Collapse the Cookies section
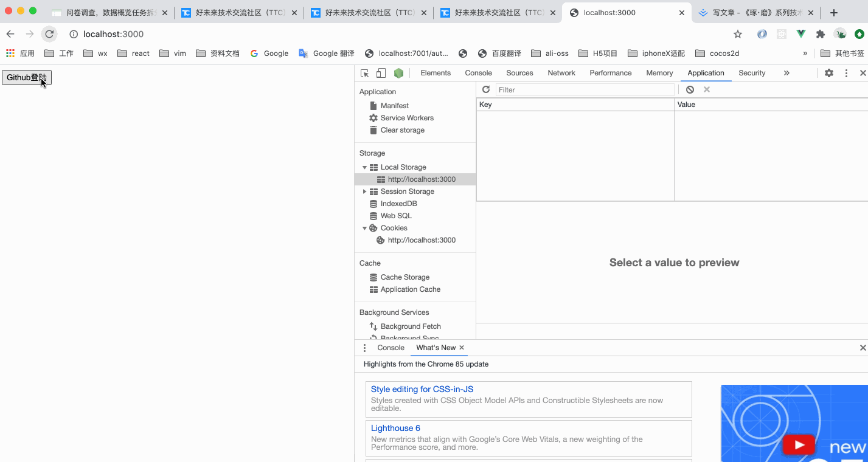Screen dimensions: 868x462 [364, 228]
